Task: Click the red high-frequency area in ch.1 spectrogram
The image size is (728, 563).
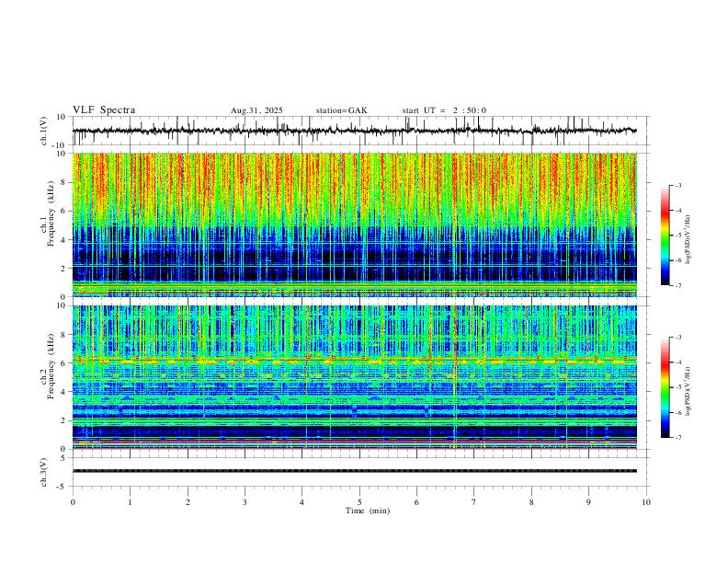Action: coord(354,177)
